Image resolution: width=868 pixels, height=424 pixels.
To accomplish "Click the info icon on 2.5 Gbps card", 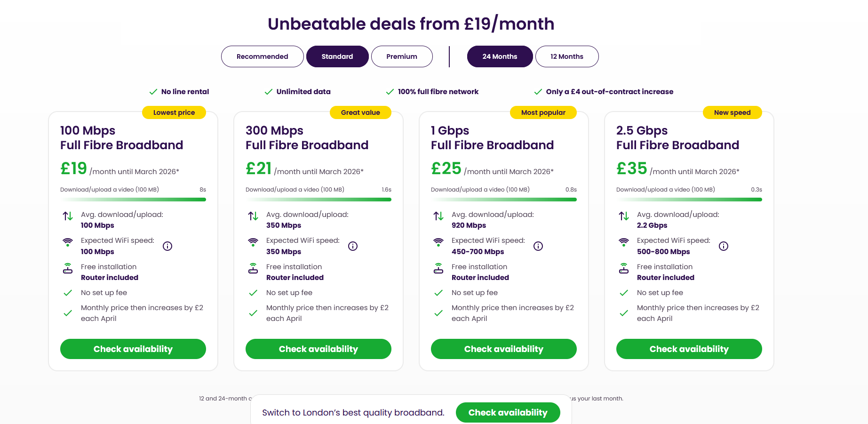I will point(724,246).
